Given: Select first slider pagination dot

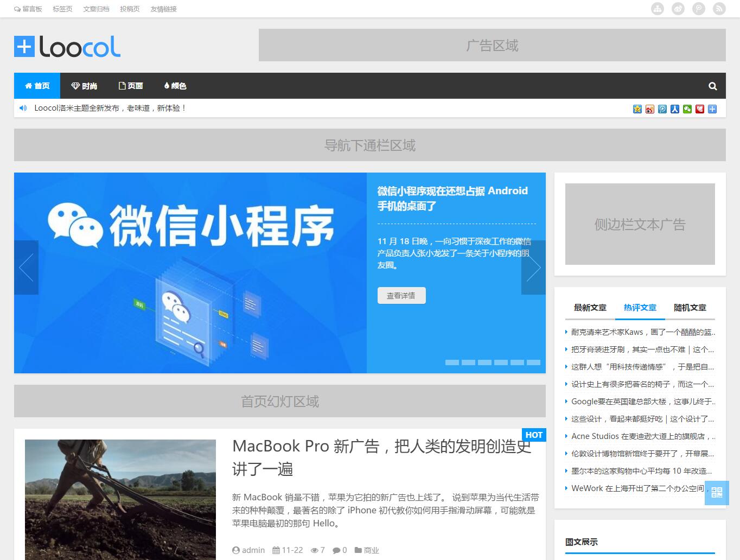Looking at the screenshot, I should (452, 362).
